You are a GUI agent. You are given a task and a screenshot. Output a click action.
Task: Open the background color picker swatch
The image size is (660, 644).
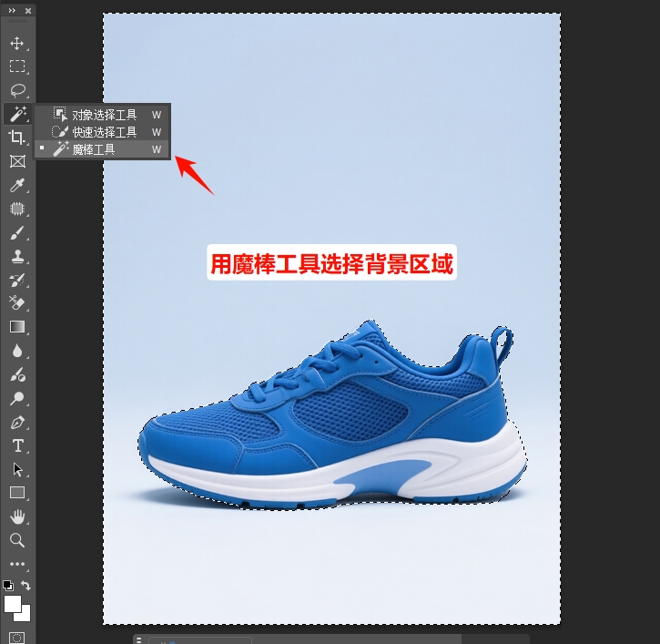coord(25,616)
